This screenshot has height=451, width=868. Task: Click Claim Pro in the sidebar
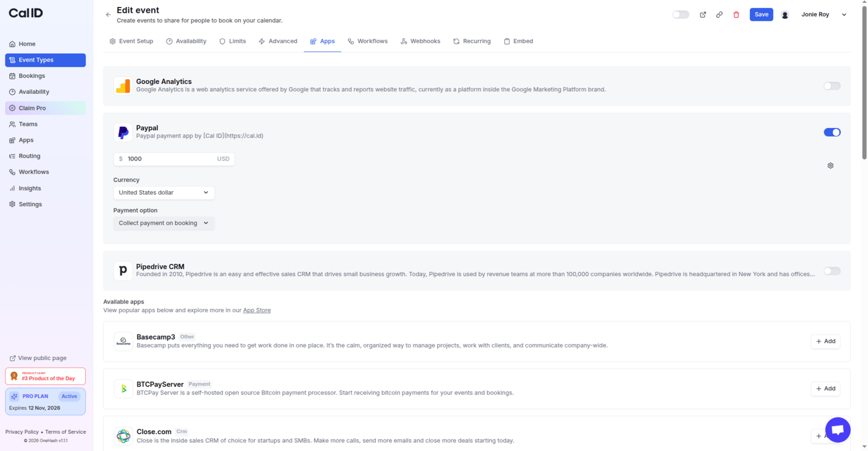pos(46,108)
